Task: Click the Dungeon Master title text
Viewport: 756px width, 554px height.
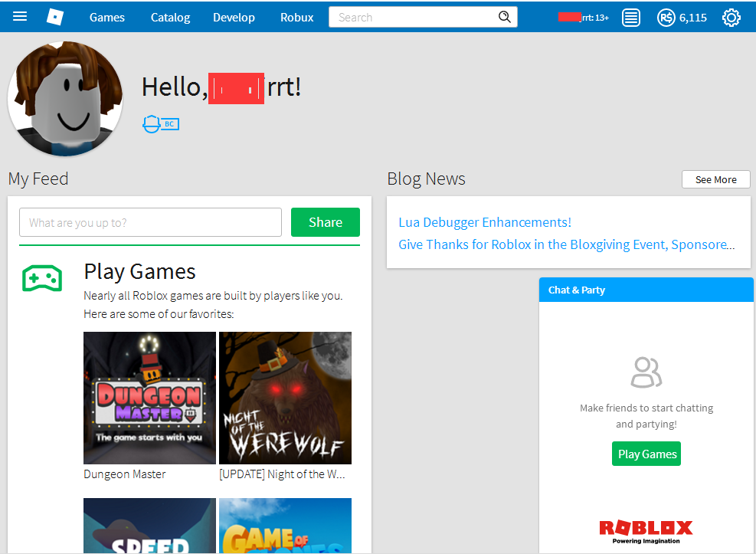Action: [124, 474]
